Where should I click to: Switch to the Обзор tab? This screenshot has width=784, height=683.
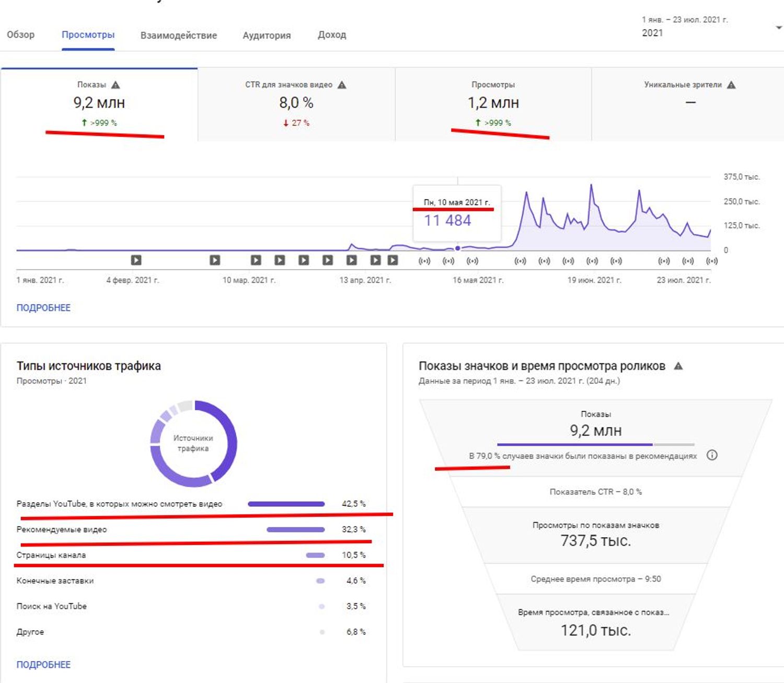coord(21,35)
